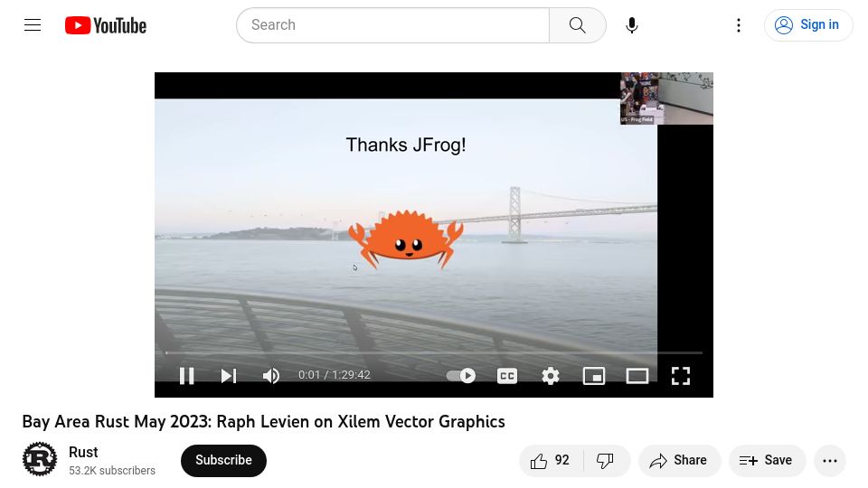Click the magnifier search button
Image resolution: width=868 pixels, height=488 pixels.
point(578,25)
